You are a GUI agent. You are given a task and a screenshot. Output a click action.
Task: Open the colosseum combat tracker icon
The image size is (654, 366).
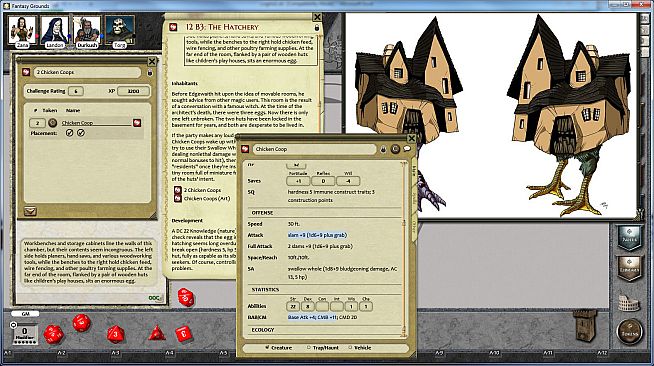point(628,303)
